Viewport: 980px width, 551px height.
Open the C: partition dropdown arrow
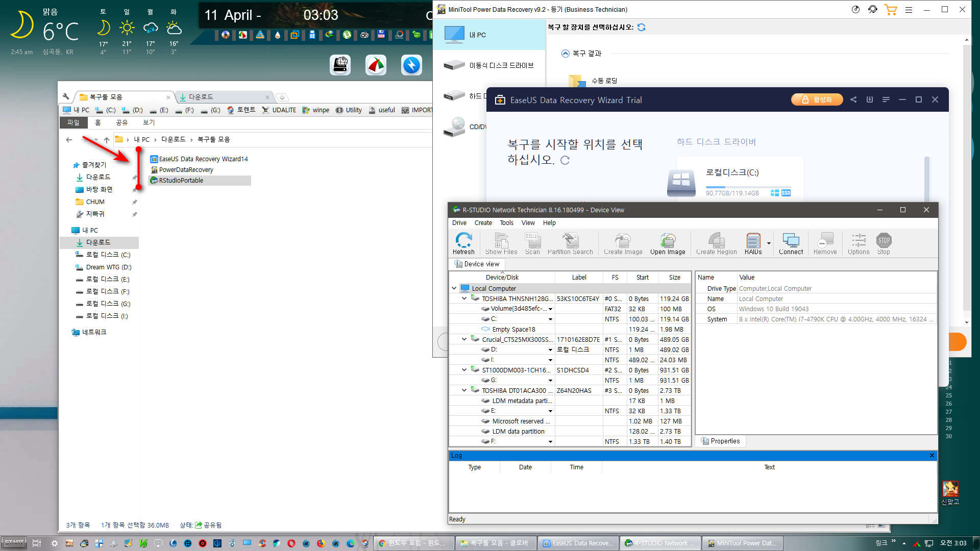550,319
